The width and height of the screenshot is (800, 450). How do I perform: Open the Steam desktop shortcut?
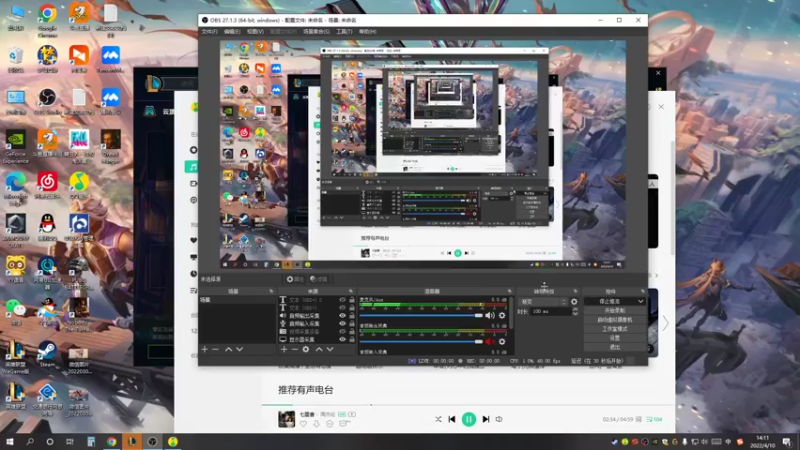point(47,354)
